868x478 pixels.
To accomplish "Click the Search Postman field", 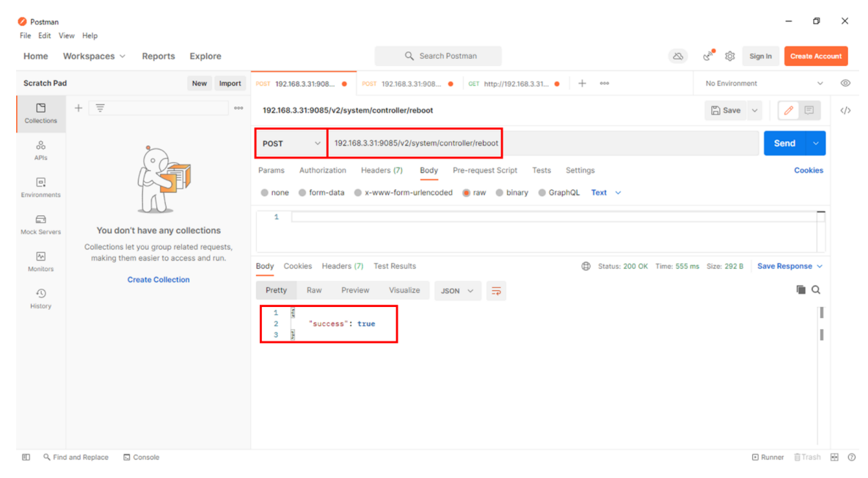I will (x=438, y=56).
